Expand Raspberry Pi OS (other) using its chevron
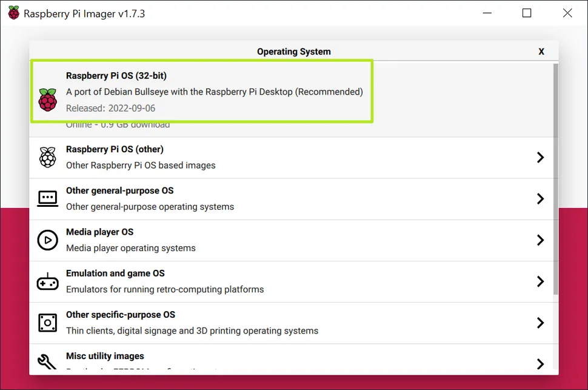The height and width of the screenshot is (390, 588). 540,157
